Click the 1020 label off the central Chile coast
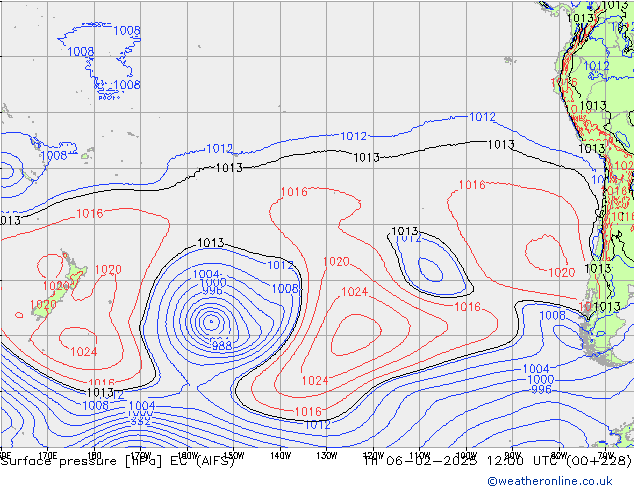 (561, 272)
